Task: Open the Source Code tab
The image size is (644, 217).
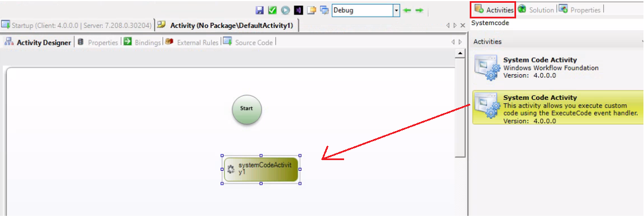Action: (248, 42)
